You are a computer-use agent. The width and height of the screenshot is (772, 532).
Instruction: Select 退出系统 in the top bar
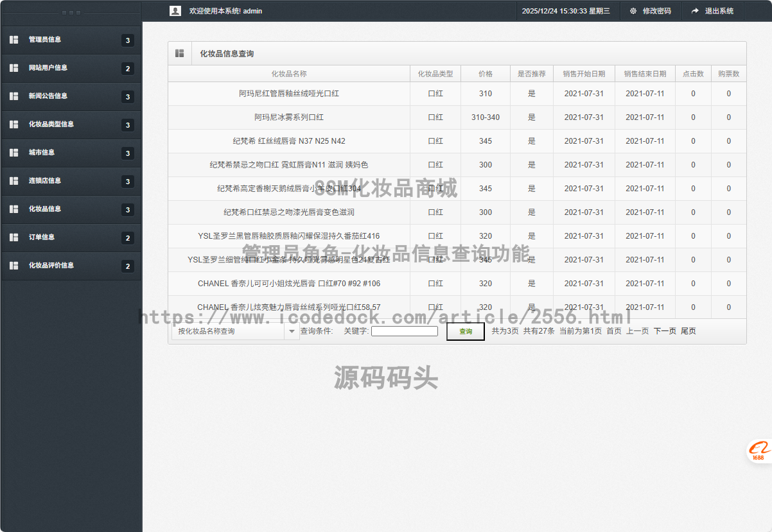pos(713,11)
